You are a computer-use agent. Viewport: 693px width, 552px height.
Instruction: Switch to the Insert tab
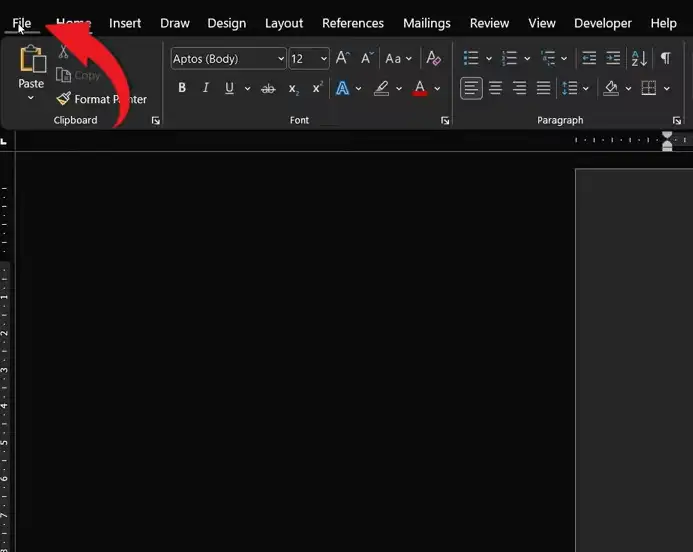point(125,23)
